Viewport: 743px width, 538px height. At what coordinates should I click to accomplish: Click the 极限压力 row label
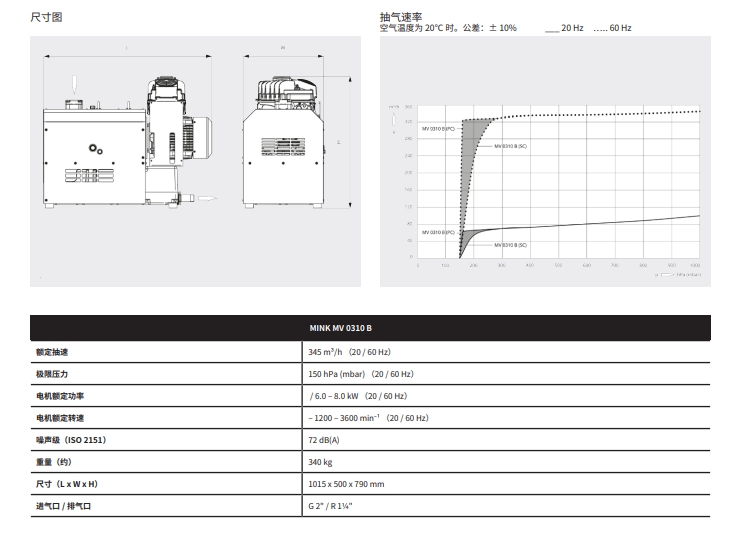(52, 374)
